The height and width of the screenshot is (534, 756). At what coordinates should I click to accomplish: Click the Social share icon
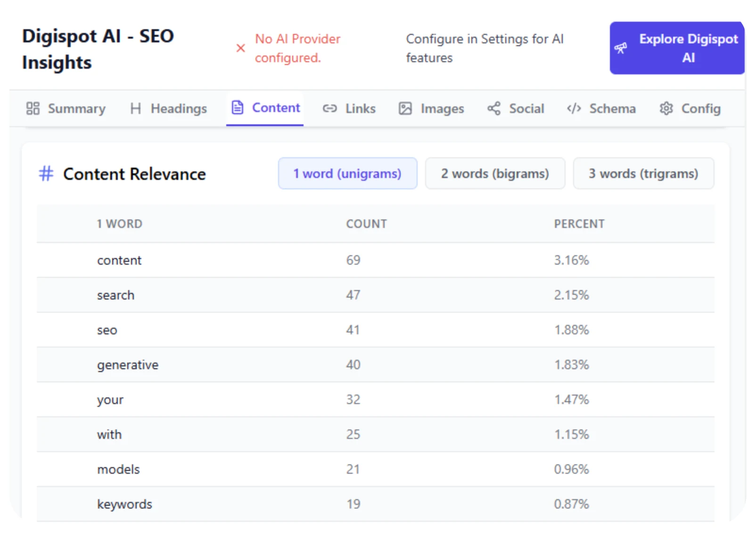pos(494,109)
